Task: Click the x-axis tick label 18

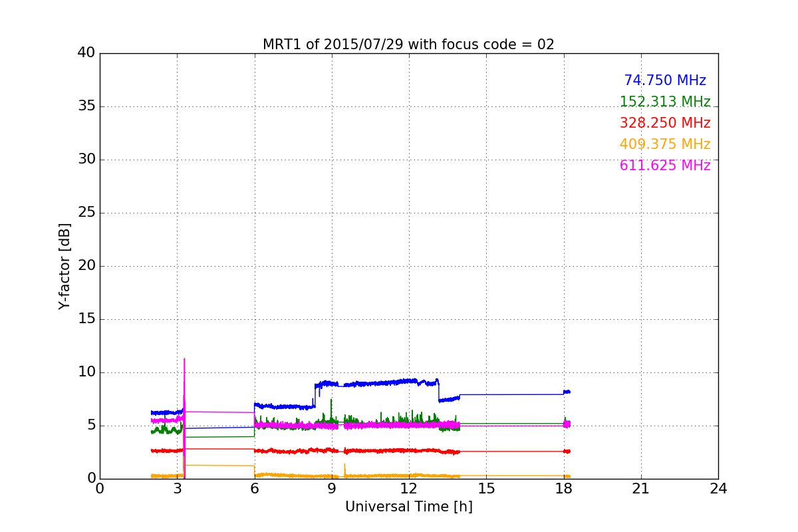Action: click(564, 489)
